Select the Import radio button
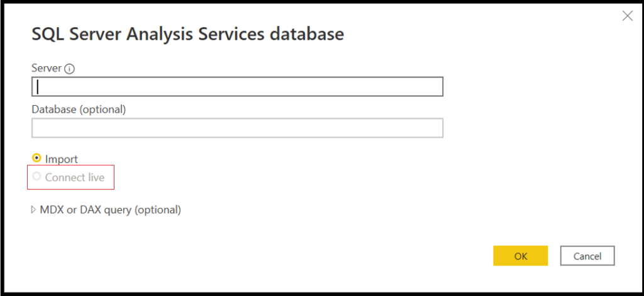Screen dimensions: 644x296 point(36,159)
